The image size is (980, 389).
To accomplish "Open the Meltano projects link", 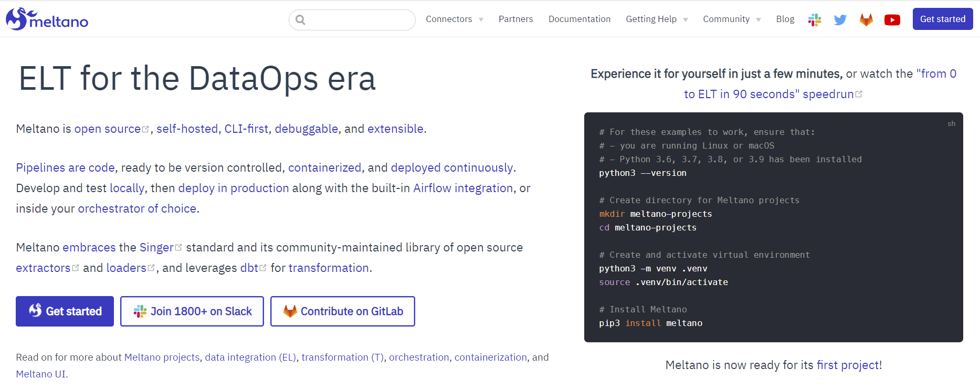I will click(x=162, y=357).
